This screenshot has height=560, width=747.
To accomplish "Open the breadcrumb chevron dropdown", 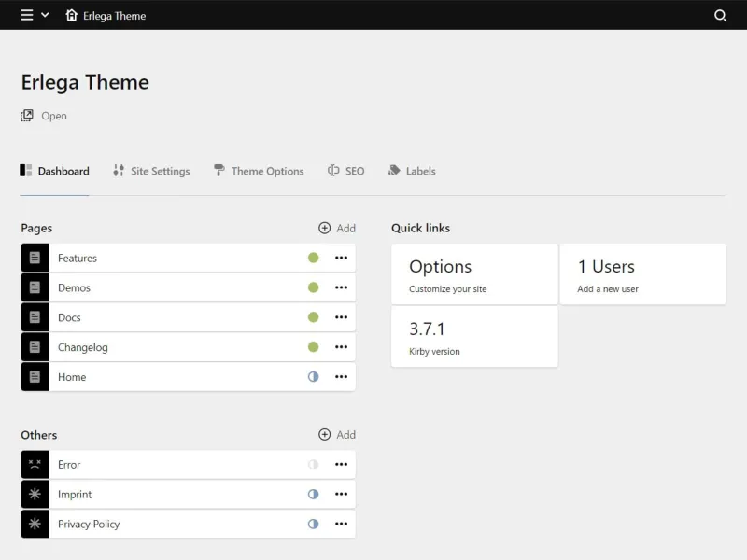I will tap(44, 16).
